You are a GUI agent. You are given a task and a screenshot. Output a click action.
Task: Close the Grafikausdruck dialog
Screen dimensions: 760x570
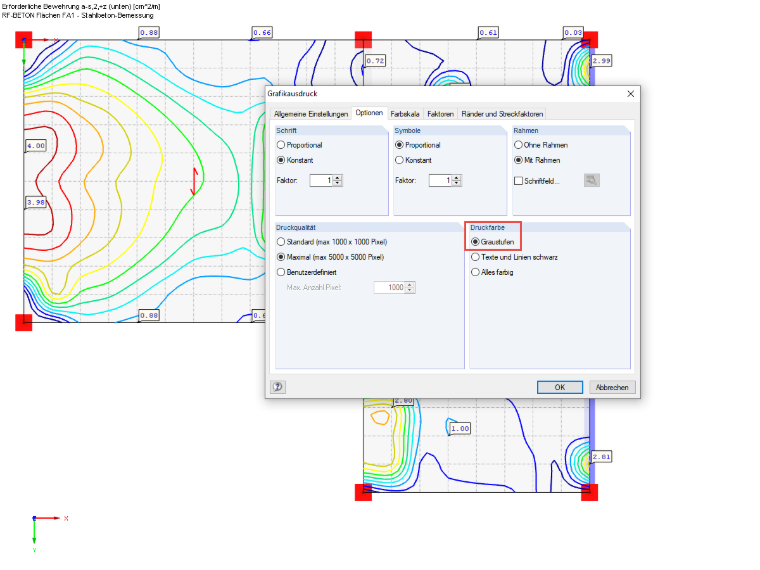(631, 94)
